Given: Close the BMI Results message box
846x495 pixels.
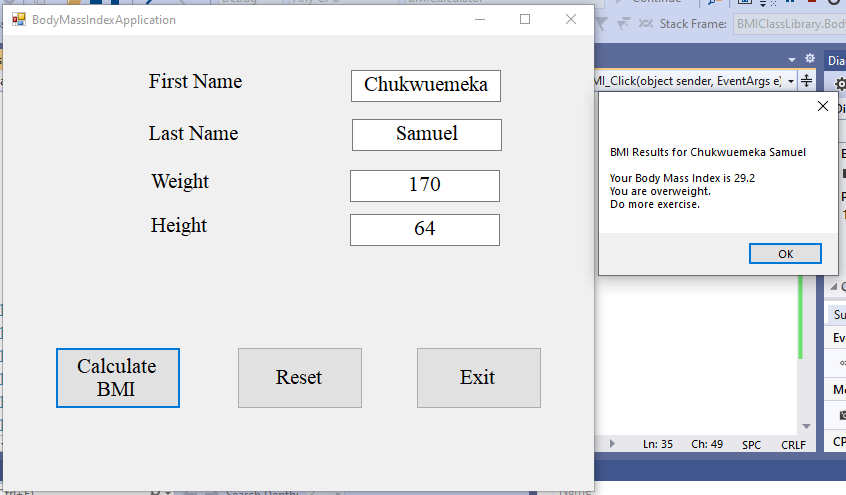Looking at the screenshot, I should click(x=823, y=106).
